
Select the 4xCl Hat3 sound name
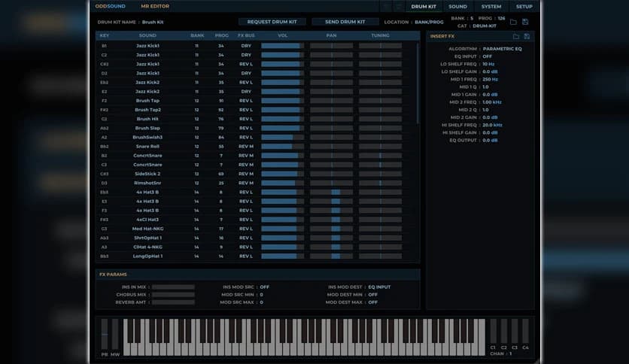147,220
